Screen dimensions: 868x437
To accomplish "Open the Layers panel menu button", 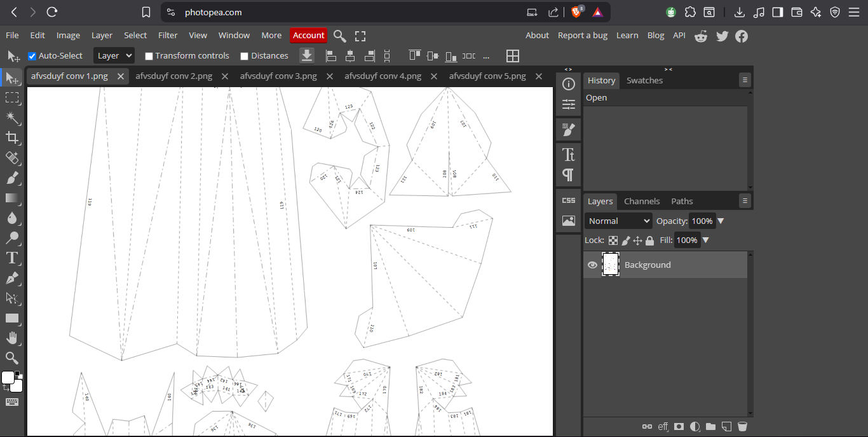I will coord(745,201).
